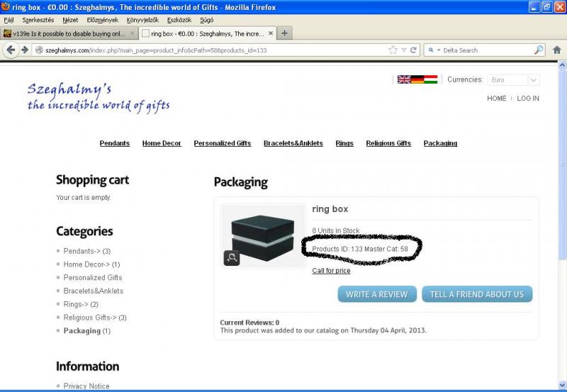Screen dimensions: 567x392
Task: Click the Your cart is empty text
Action: tap(84, 198)
